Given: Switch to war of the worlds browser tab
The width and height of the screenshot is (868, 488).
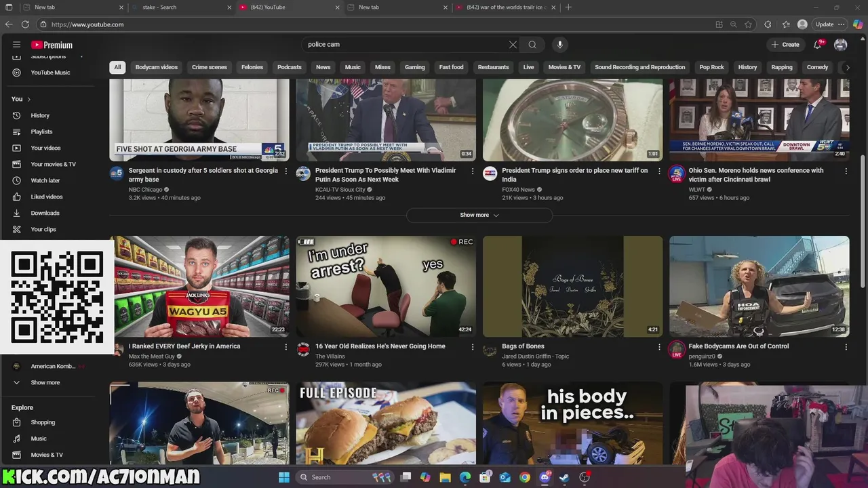Looking at the screenshot, I should tap(505, 7).
